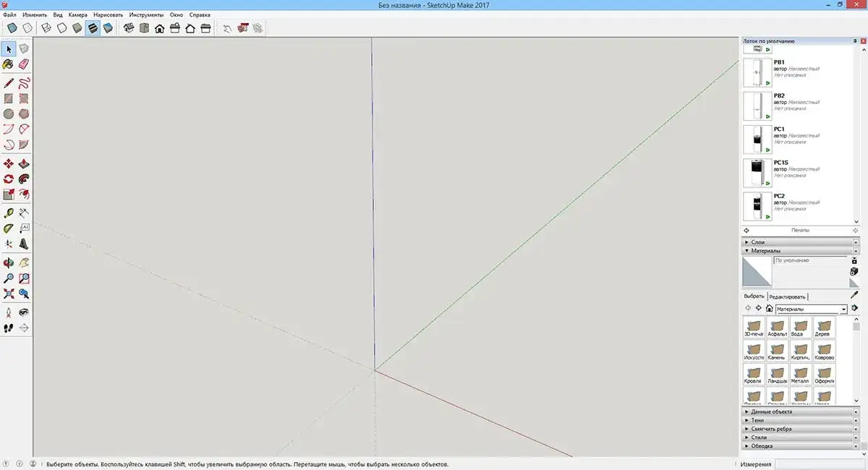This screenshot has height=470, width=868.
Task: Open the Материалы collection dropdown
Action: click(810, 309)
